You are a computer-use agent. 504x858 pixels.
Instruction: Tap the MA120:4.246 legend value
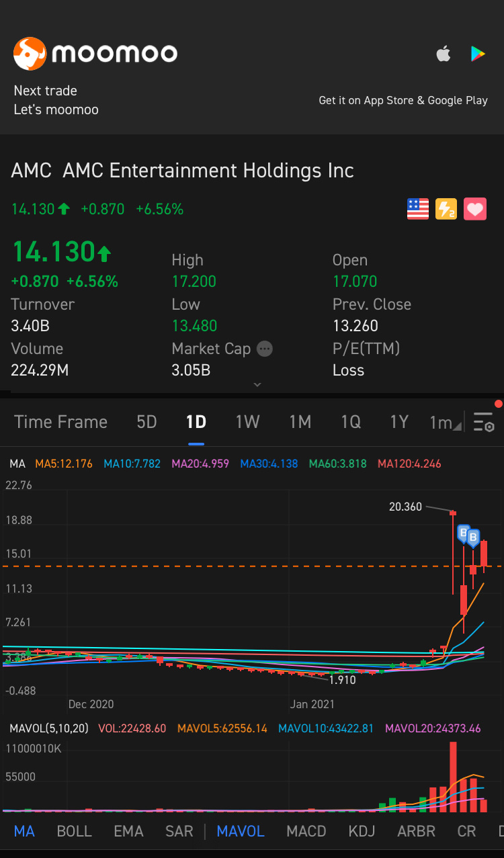point(409,464)
